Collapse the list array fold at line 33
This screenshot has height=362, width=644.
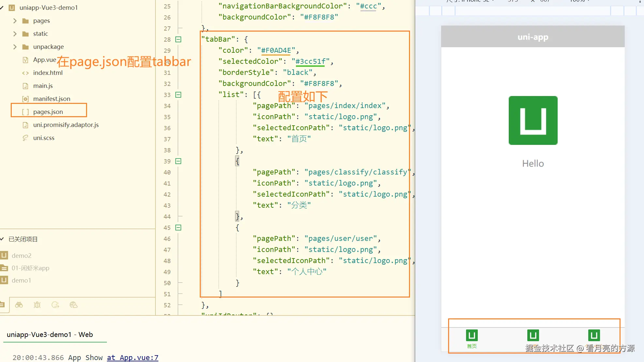pyautogui.click(x=178, y=95)
